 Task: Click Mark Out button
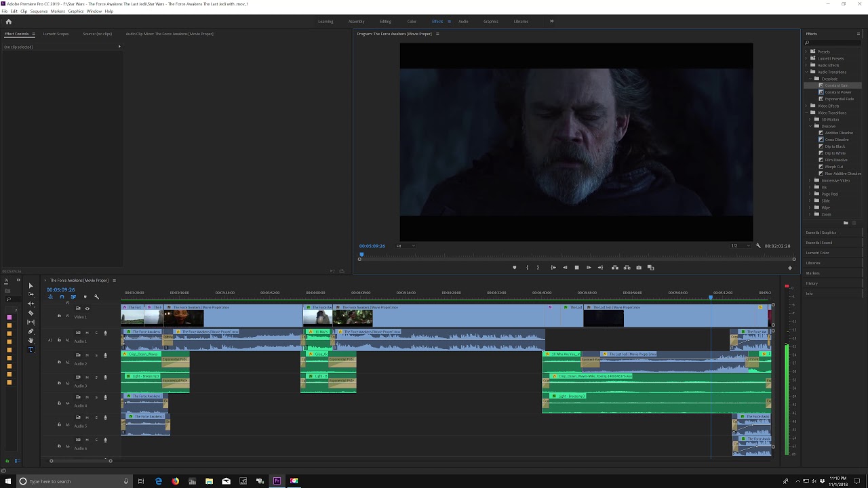(x=538, y=268)
